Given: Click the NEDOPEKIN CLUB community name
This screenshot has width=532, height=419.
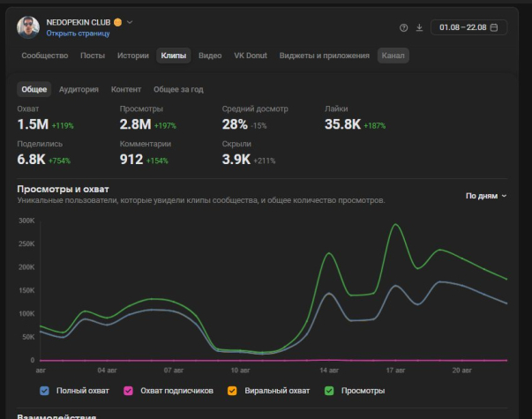Looking at the screenshot, I should pyautogui.click(x=79, y=22).
